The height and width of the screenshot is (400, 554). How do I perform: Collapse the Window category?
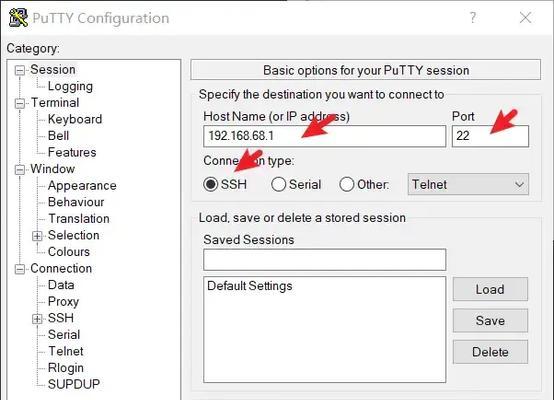point(20,170)
